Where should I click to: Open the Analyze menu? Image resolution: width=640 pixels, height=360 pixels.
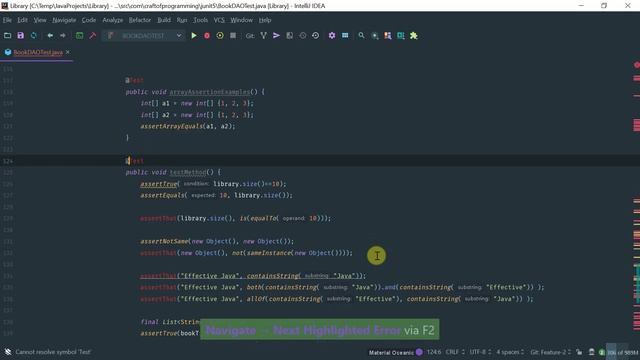[113, 20]
